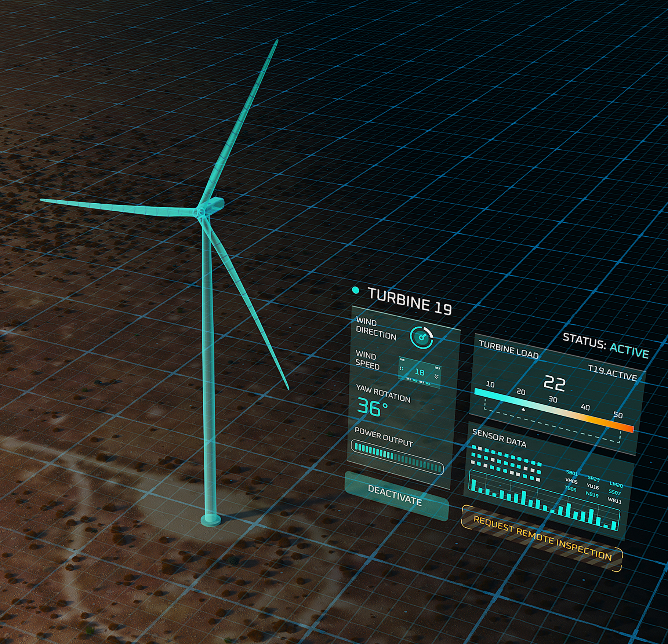This screenshot has width=668, height=644.
Task: Click the sensor data dot matrix
Action: tap(507, 463)
